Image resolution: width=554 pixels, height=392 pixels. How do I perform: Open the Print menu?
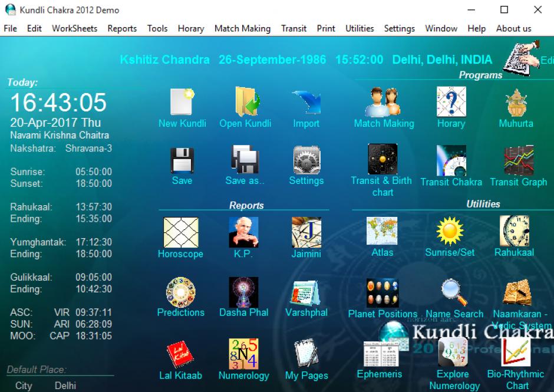(x=326, y=28)
